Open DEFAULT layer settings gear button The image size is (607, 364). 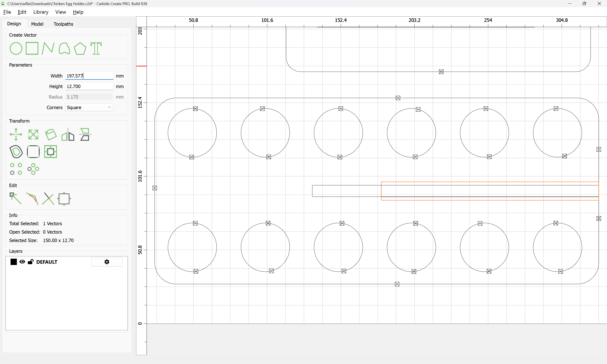(x=107, y=262)
